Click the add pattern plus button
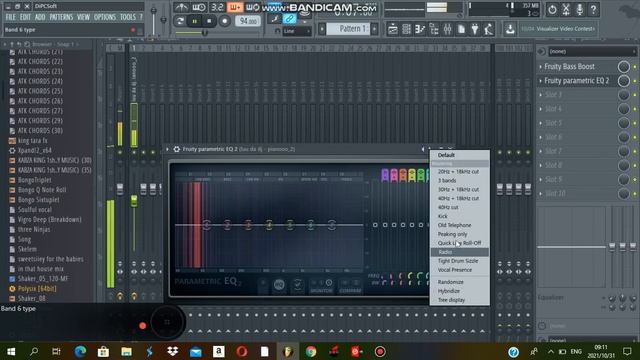 pos(374,29)
